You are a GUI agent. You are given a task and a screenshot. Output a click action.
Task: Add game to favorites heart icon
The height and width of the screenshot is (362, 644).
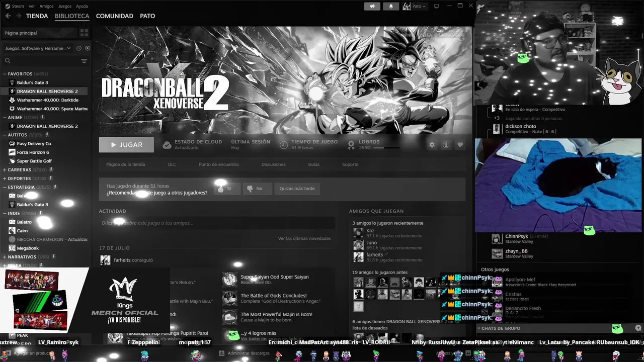(460, 145)
